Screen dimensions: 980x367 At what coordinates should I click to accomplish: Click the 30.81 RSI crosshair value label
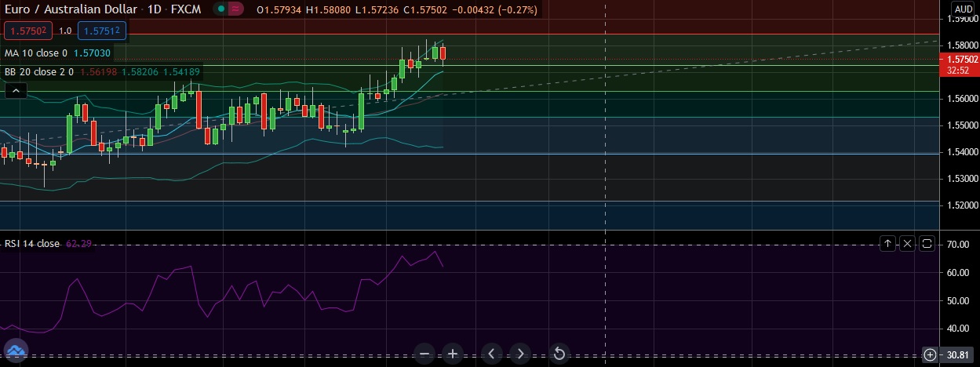pos(958,355)
